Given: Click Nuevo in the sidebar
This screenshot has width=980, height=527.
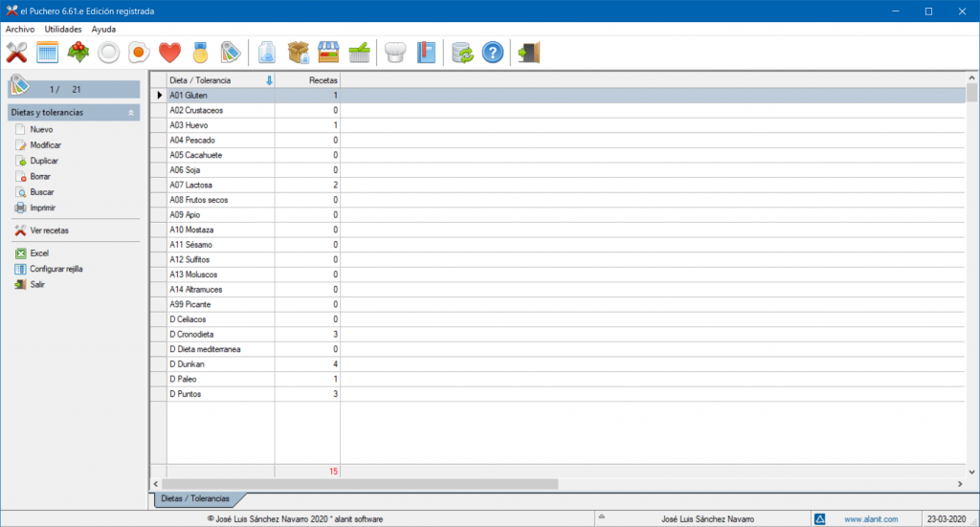Looking at the screenshot, I should 41,129.
